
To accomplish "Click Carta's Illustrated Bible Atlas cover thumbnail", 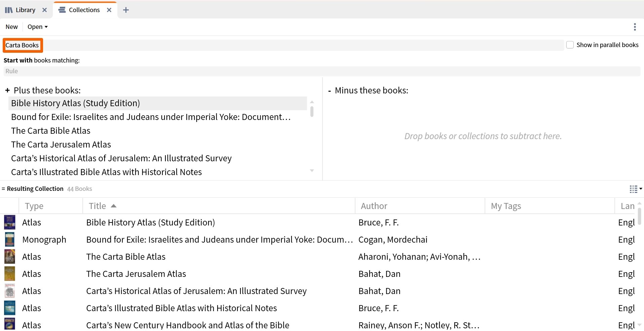I will pyautogui.click(x=9, y=308).
